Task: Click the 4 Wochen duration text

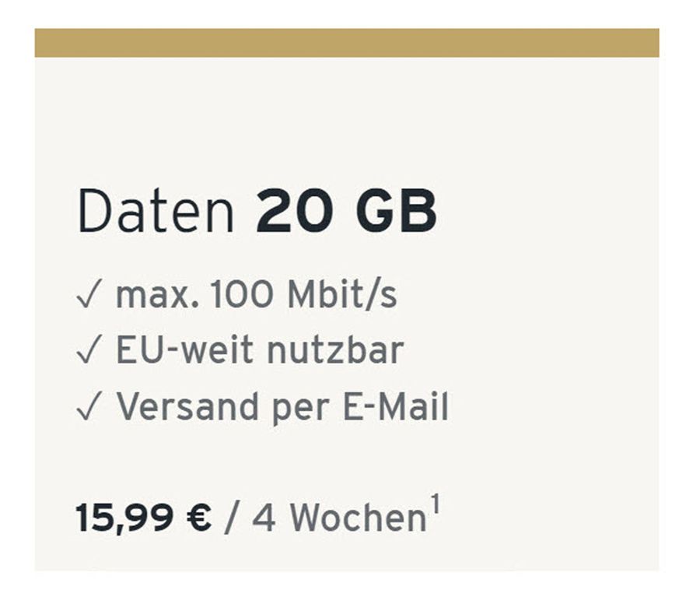Action: 339,518
